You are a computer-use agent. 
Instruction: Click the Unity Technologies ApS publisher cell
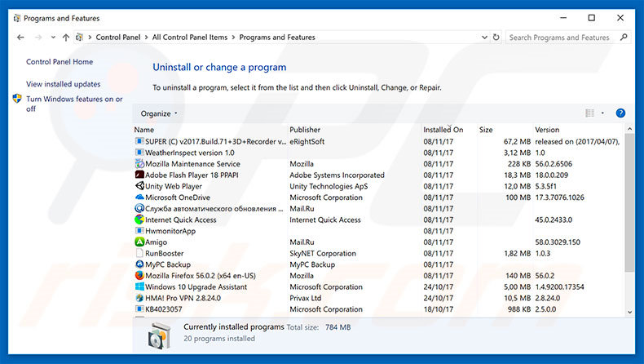(329, 186)
